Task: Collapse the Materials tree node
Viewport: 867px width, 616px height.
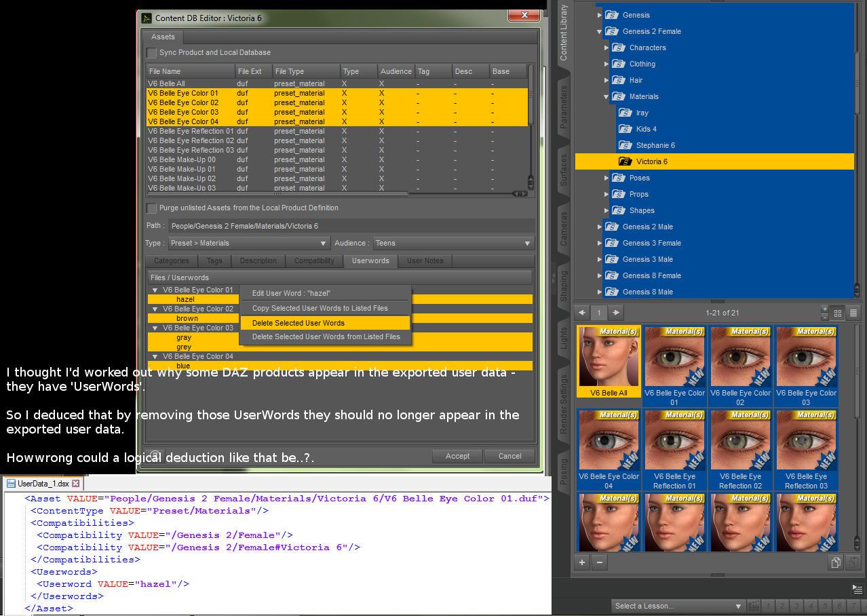Action: tap(606, 96)
